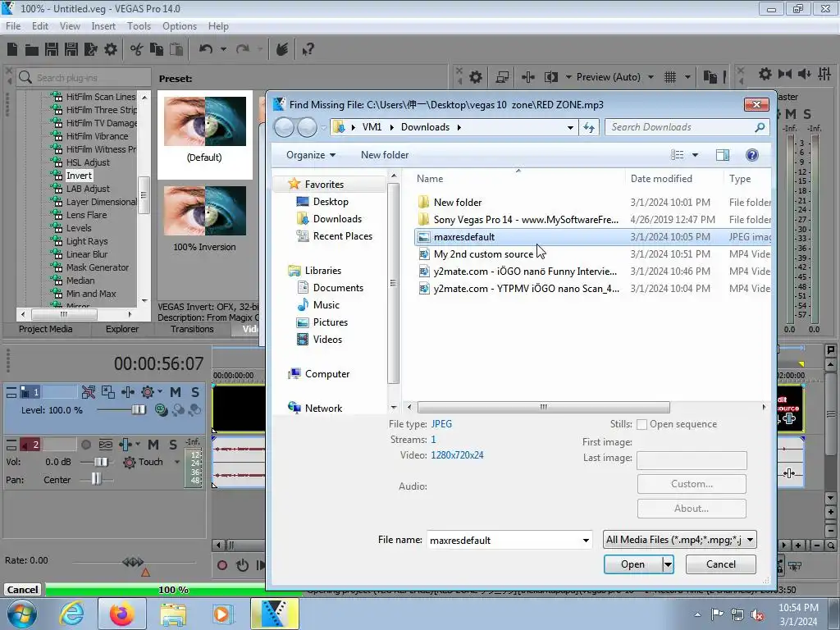This screenshot has height=630, width=840.
Task: Click the split screen view icon
Action: 550,77
